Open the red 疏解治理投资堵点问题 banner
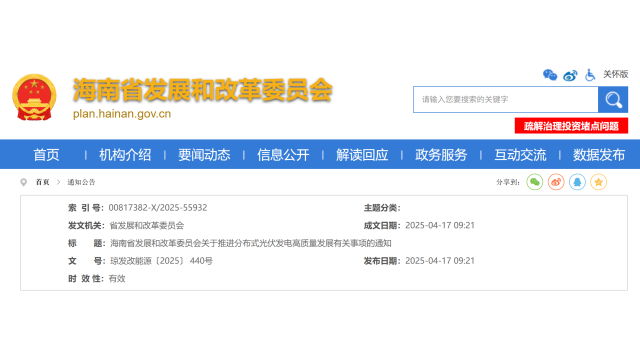Screen dimensions: 640x360 point(571,126)
